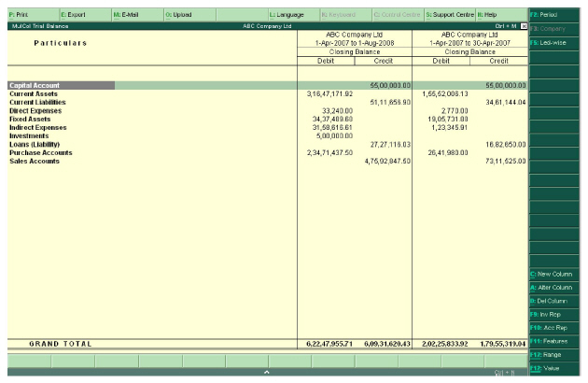Select the Current Assets row
Image resolution: width=588 pixels, height=383 pixels.
(267, 93)
